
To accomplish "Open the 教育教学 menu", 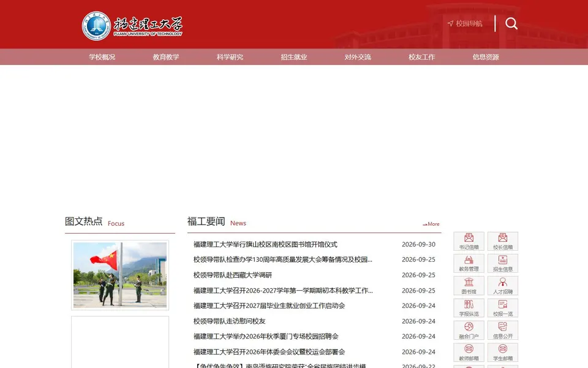I will [x=166, y=57].
